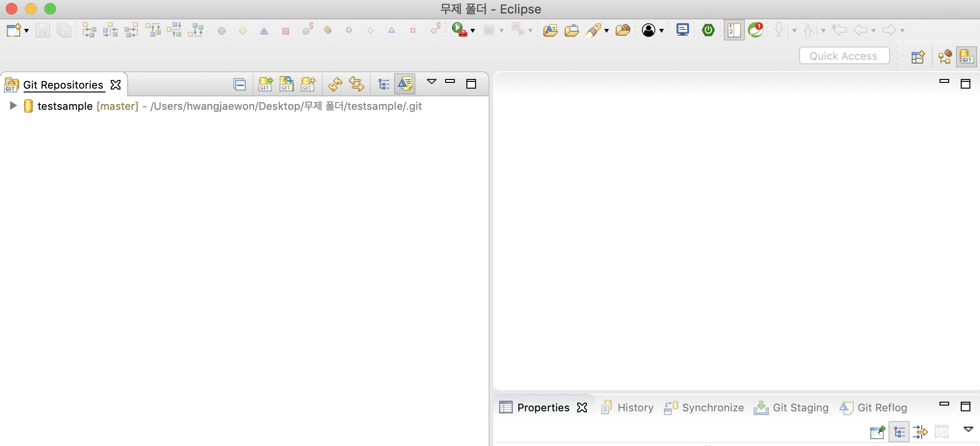Screen dimensions: 980x446
Task: Click the Last Edit Location arrow icon
Action: [x=839, y=30]
